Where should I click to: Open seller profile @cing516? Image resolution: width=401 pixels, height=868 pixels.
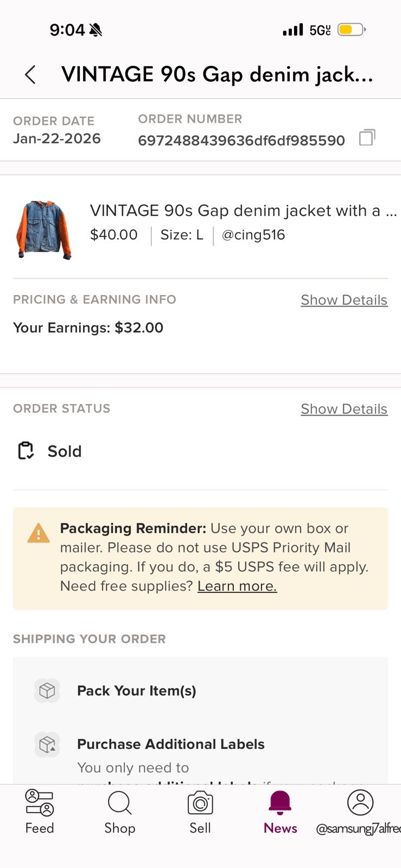coord(253,235)
